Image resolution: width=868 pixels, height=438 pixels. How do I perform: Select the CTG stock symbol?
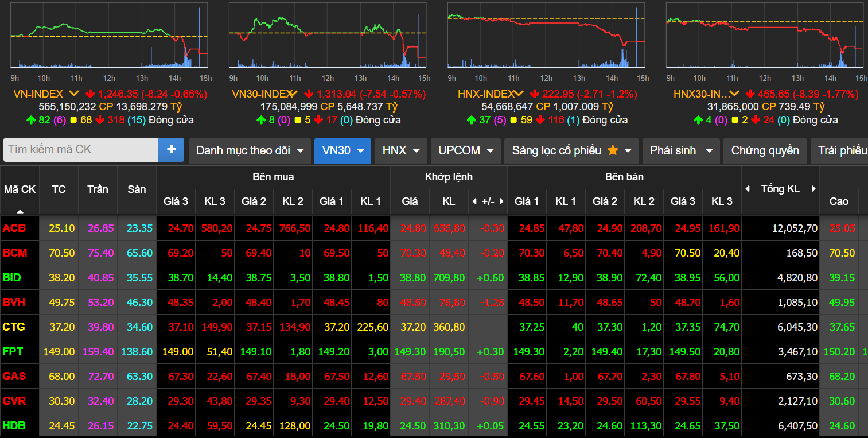[14, 327]
